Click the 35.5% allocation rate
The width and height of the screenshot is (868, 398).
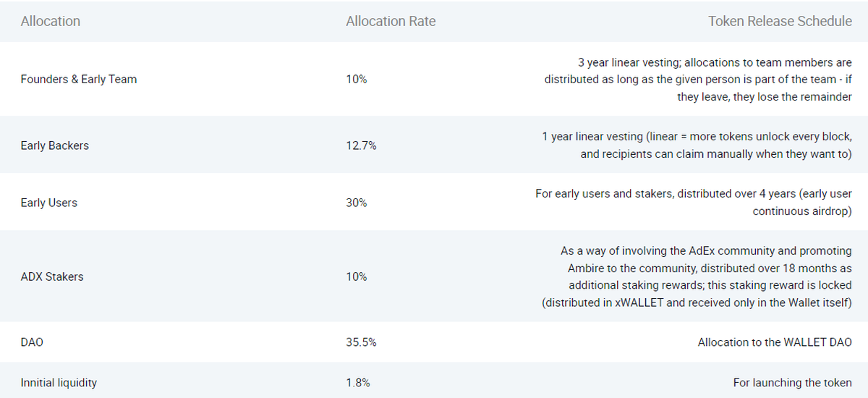click(x=361, y=342)
